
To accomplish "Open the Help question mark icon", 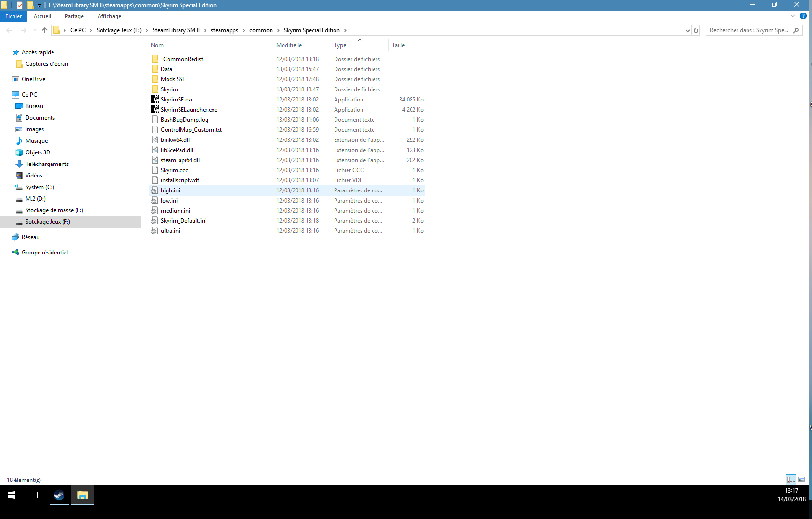I will pyautogui.click(x=803, y=16).
